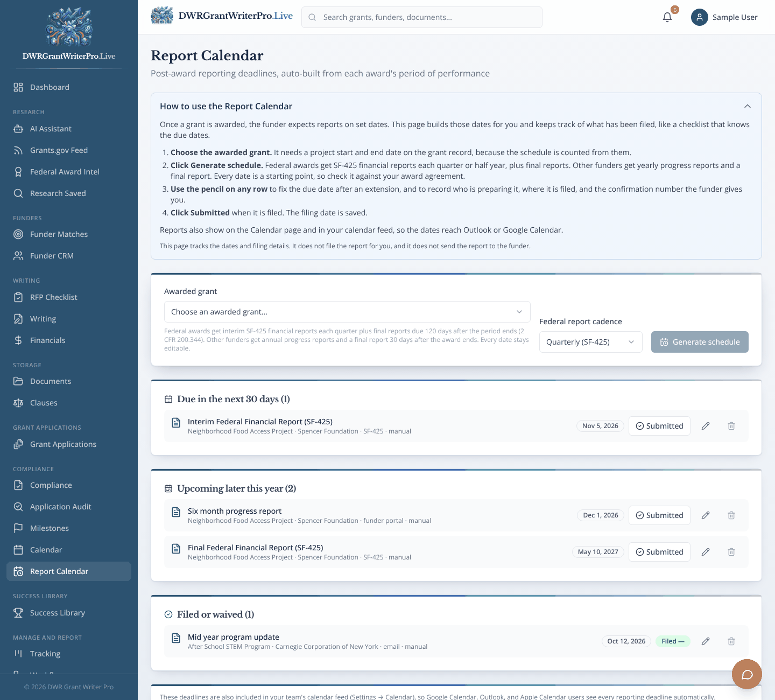Delete the Six month progress report
Viewport: 775px width, 700px height.
coord(731,515)
